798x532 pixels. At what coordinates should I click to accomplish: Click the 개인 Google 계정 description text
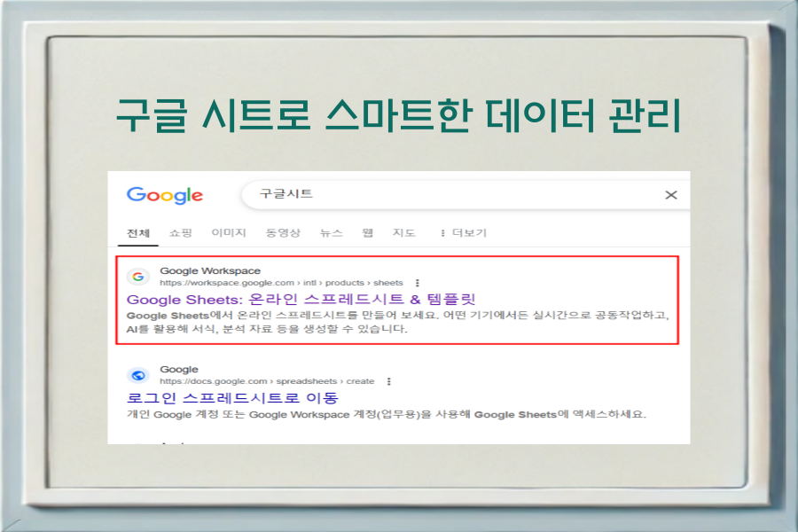pos(387,414)
